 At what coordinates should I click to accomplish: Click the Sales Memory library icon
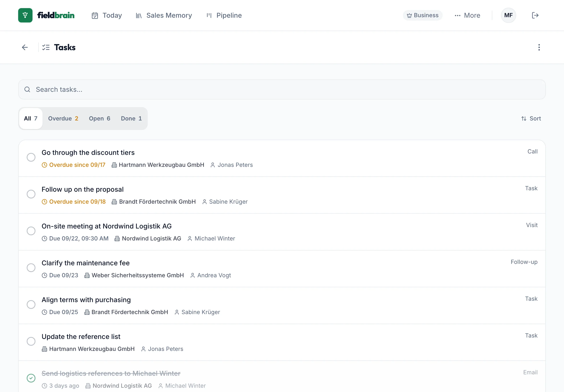click(x=139, y=16)
